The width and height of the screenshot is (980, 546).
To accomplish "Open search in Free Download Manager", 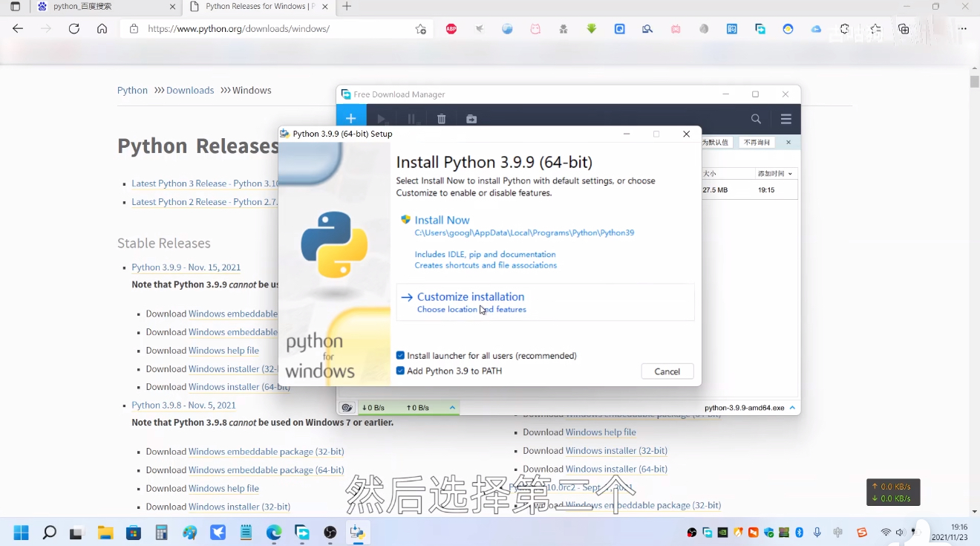I will (x=756, y=118).
